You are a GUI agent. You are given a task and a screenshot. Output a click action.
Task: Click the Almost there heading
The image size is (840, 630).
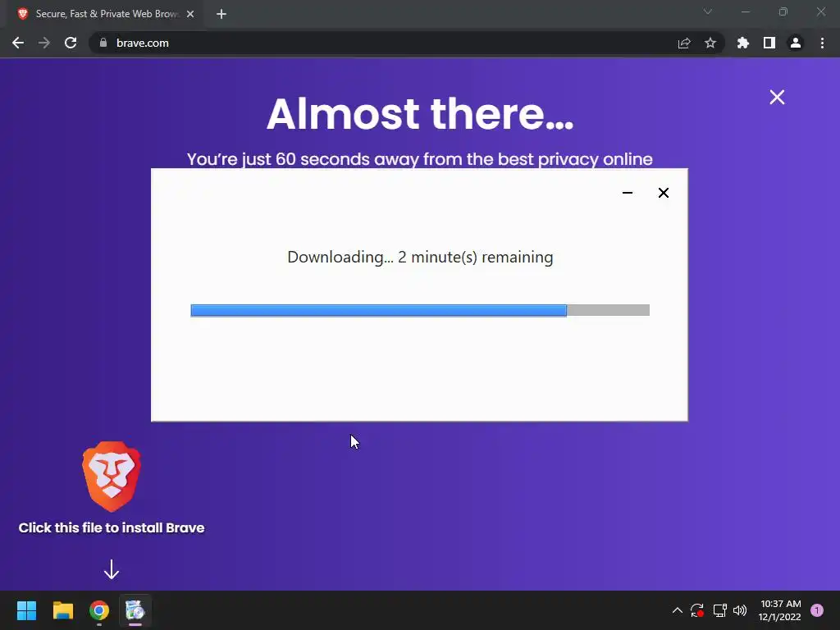coord(420,113)
